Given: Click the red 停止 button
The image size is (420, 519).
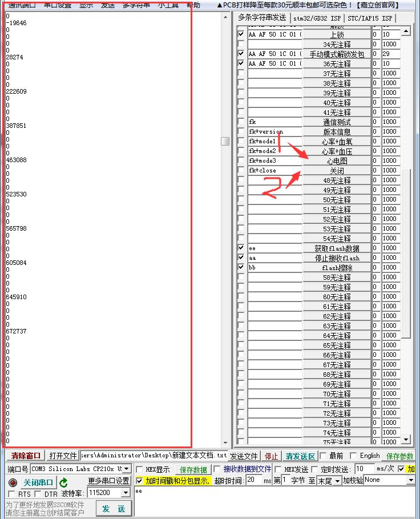Looking at the screenshot, I should 271,456.
